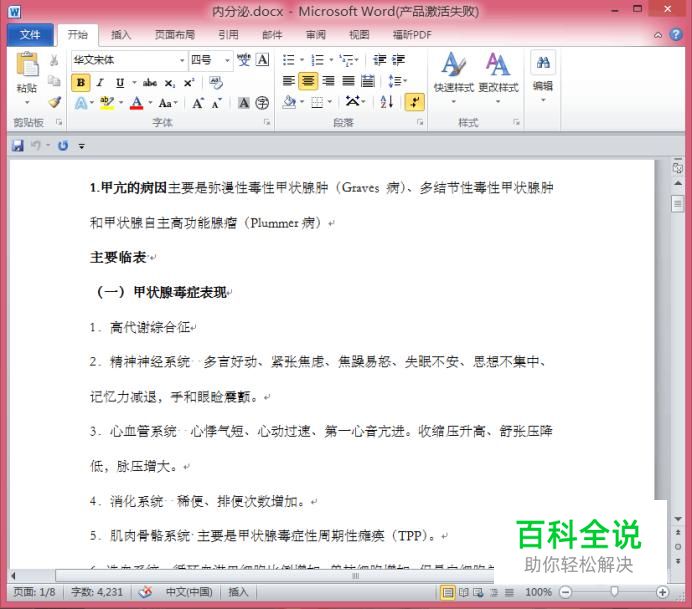Image resolution: width=692 pixels, height=609 pixels.
Task: Open the File tab
Action: [x=30, y=34]
